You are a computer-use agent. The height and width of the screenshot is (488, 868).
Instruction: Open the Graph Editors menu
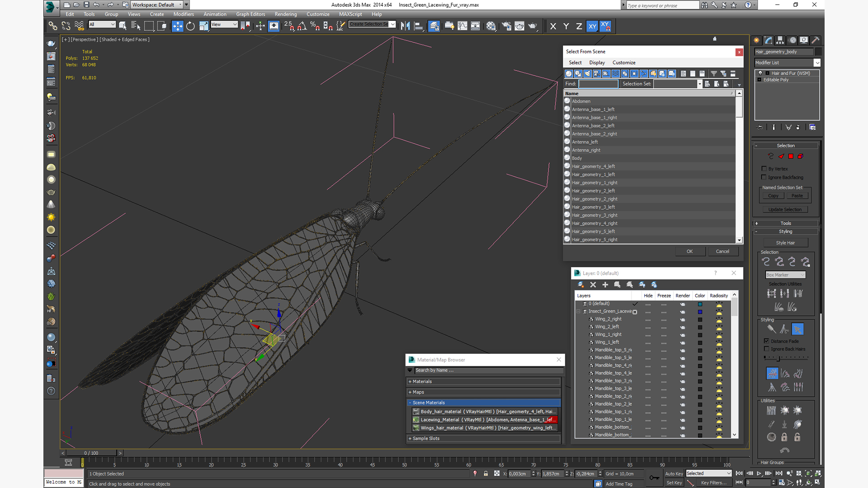click(x=250, y=14)
